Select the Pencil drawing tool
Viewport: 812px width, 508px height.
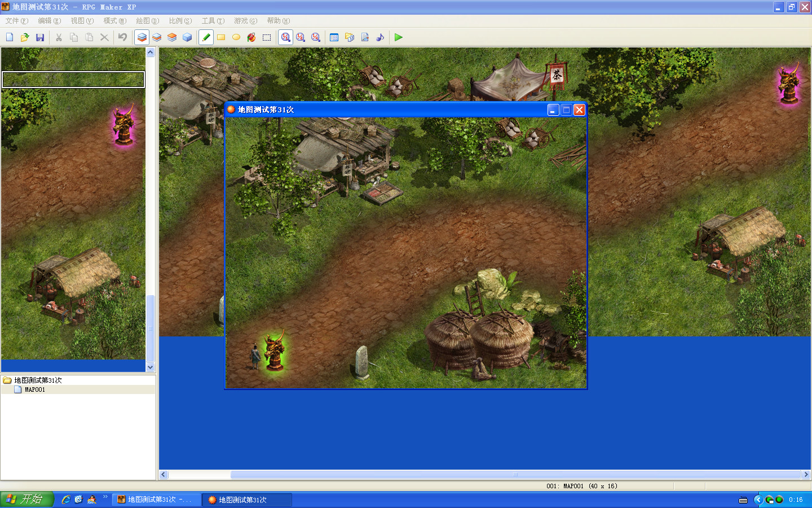[x=206, y=37]
